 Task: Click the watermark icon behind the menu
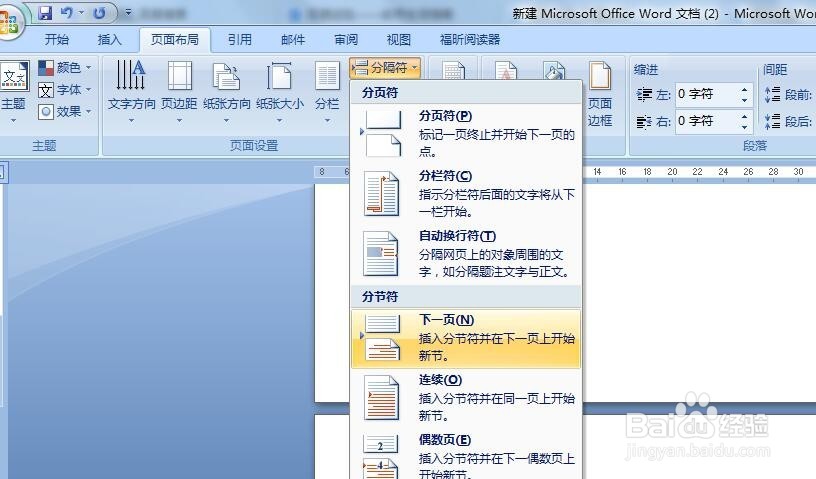coord(506,70)
